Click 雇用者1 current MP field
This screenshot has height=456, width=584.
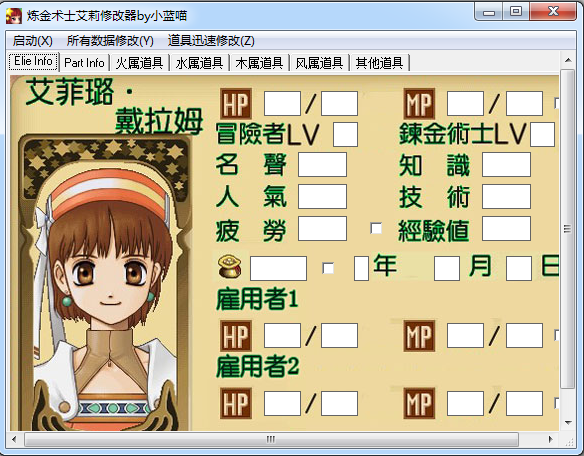[x=465, y=336]
